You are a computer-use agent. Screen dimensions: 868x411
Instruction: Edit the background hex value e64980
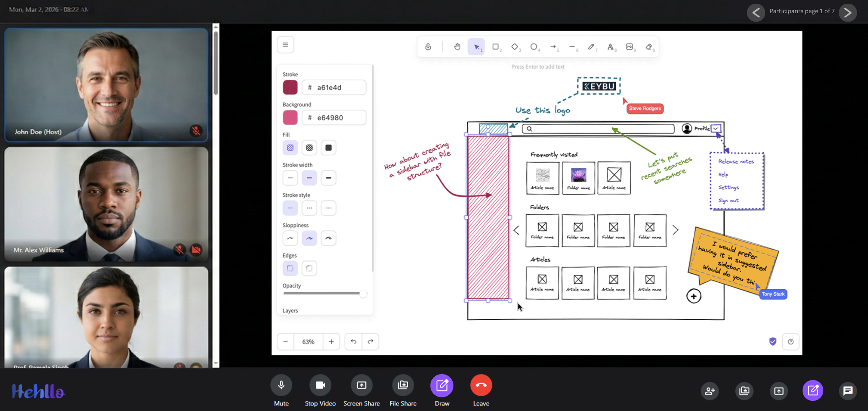click(334, 117)
